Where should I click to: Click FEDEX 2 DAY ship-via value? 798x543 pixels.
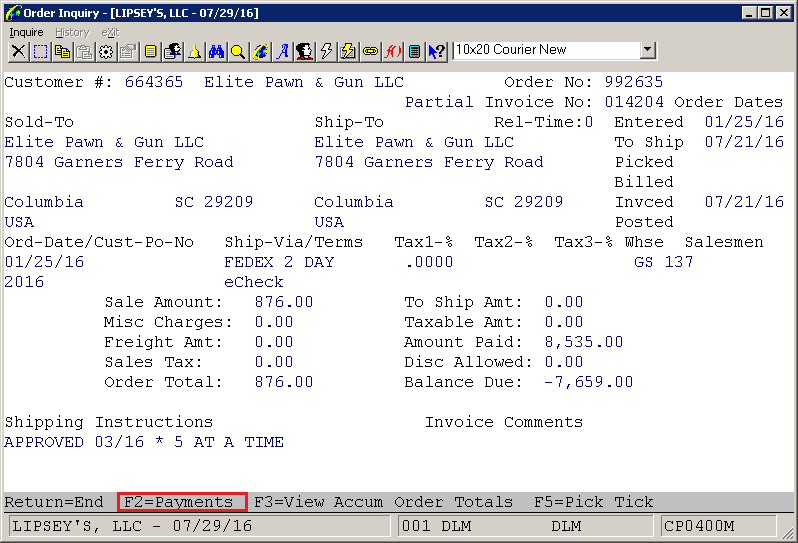point(279,262)
